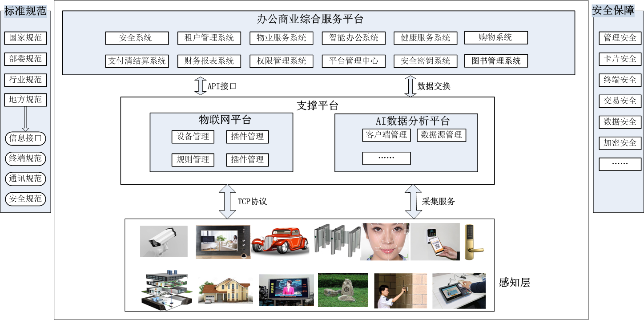Image resolution: width=644 pixels, height=320 pixels.
Task: Open the 国家规范 standard entry
Action: [x=25, y=38]
